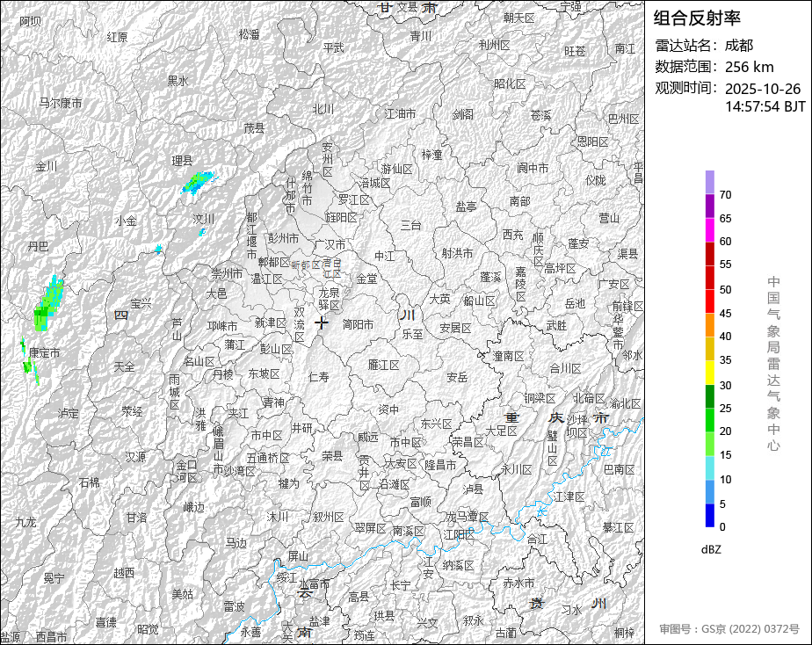Click the time 14:57:54 BJT

coord(765,106)
